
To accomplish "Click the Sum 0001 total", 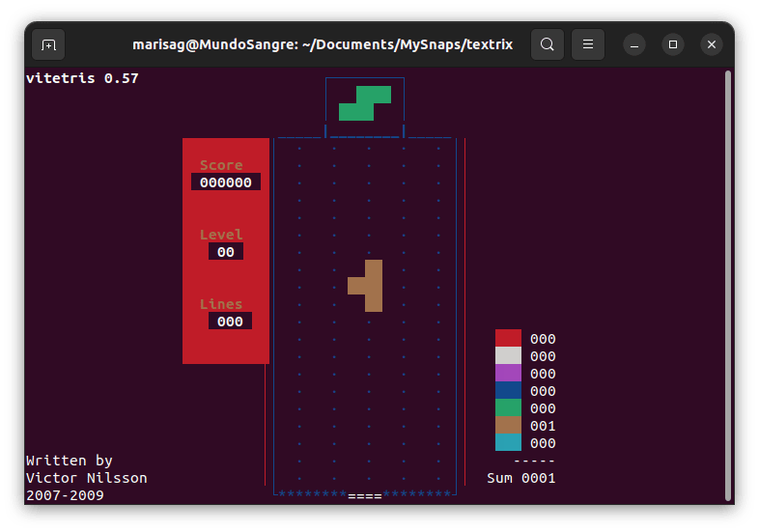I will click(x=520, y=478).
